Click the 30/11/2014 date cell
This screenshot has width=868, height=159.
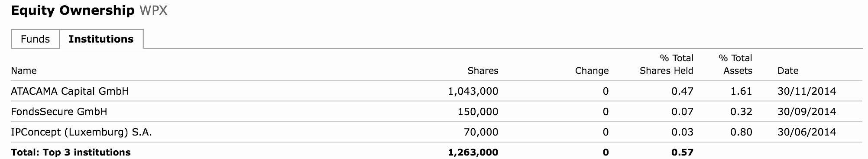807,91
